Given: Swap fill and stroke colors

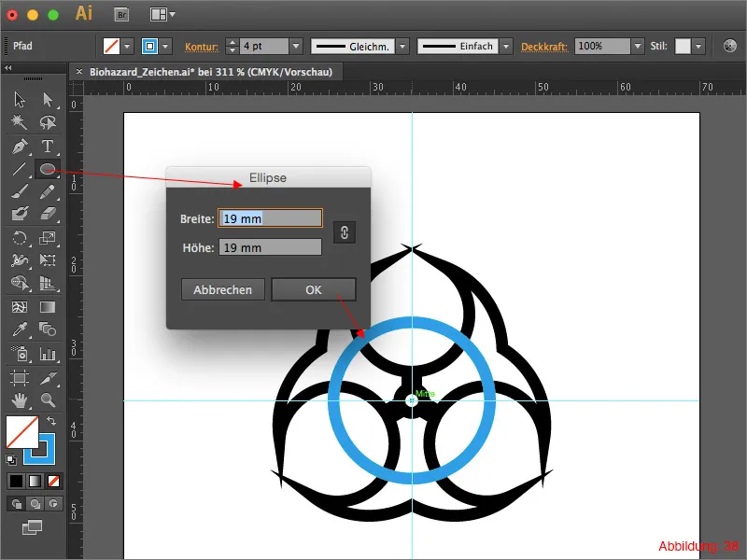Looking at the screenshot, I should [51, 421].
